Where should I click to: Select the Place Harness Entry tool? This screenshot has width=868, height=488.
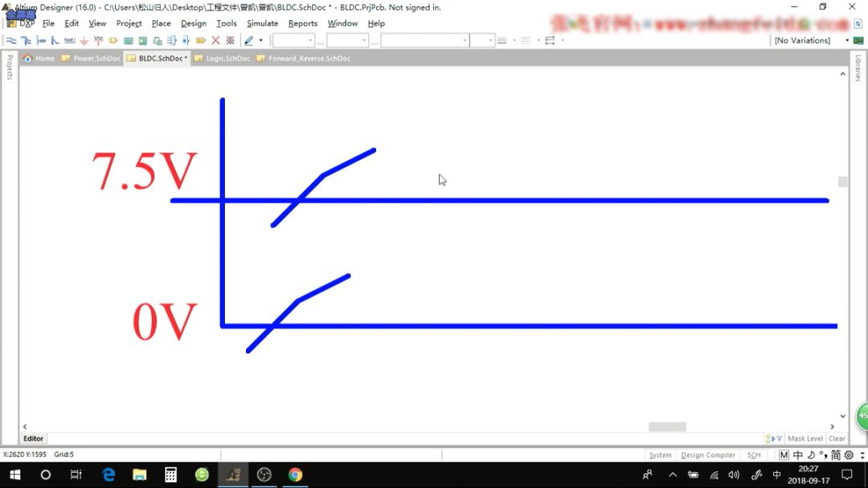point(186,40)
